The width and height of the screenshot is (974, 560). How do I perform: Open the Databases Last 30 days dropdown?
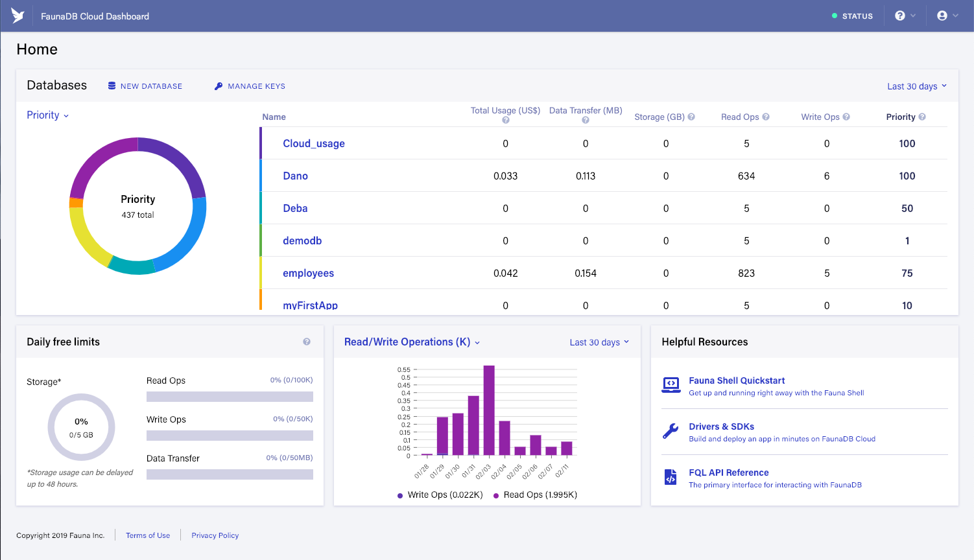tap(917, 86)
